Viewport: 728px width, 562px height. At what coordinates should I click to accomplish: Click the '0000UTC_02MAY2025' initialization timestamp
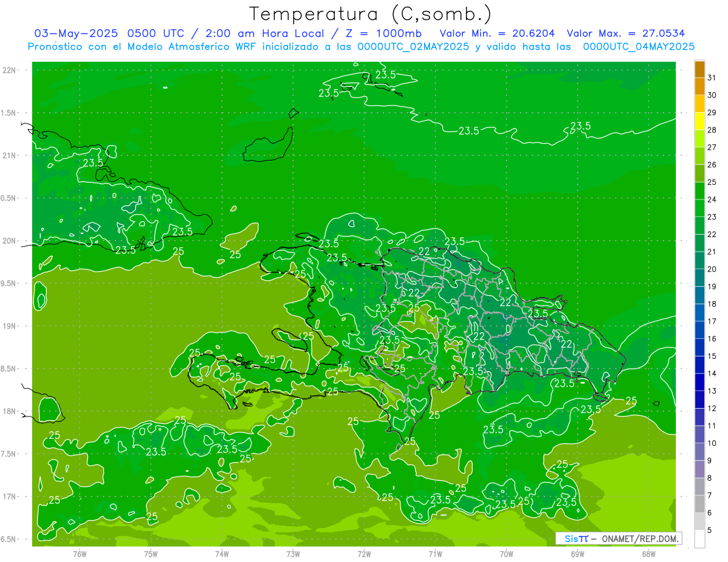pyautogui.click(x=413, y=47)
